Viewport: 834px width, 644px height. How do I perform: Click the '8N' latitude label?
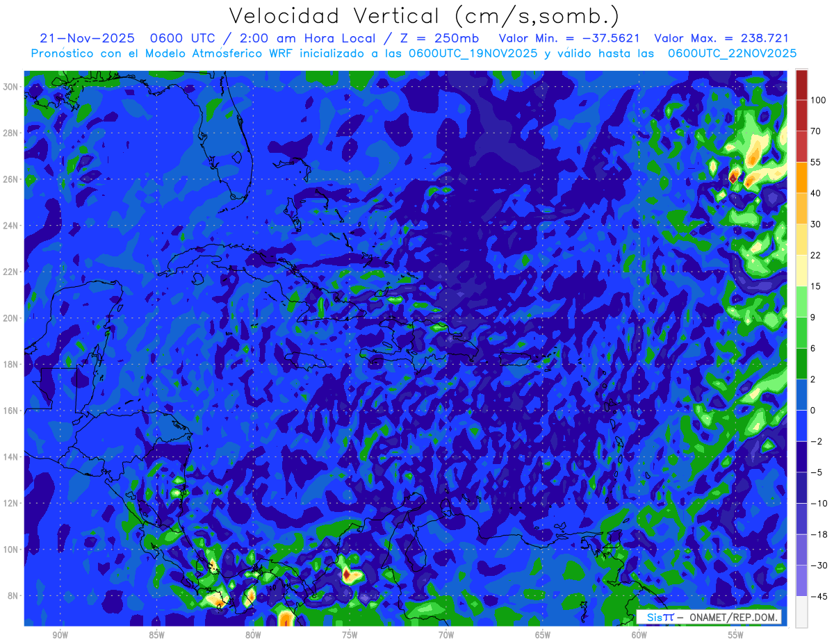coord(13,595)
